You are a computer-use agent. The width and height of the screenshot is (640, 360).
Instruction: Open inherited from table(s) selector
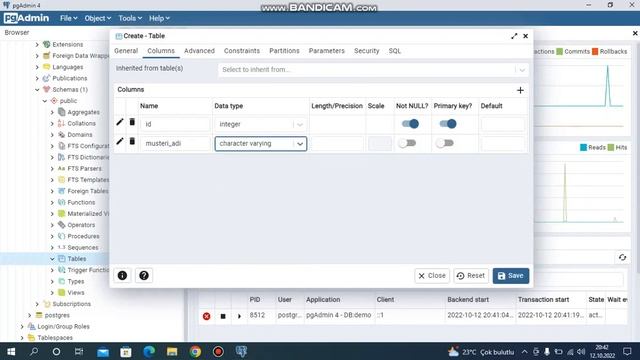click(x=373, y=70)
